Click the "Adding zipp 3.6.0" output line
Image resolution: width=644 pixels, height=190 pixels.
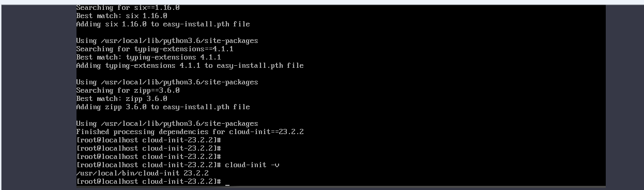(163, 107)
